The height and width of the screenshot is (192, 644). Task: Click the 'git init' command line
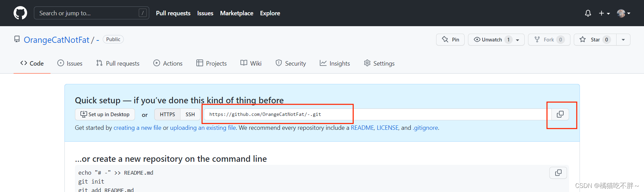[x=91, y=181]
